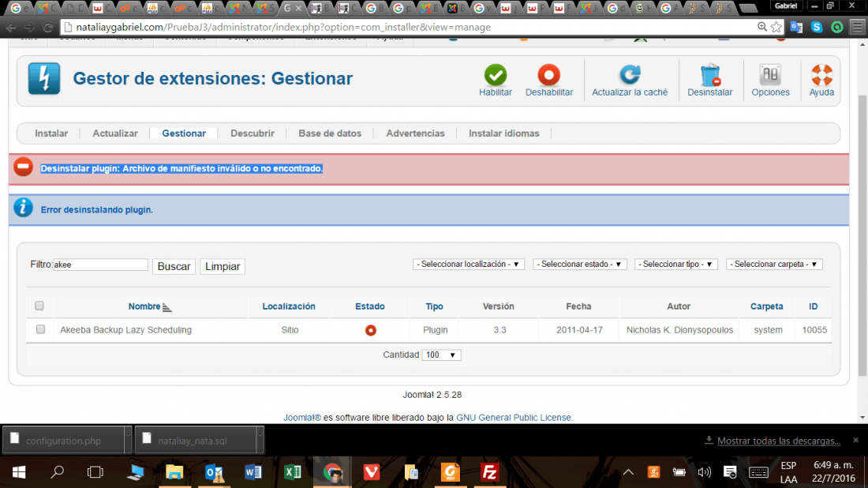
Task: Open the Seleccionar carpeta dropdown
Action: tap(774, 265)
